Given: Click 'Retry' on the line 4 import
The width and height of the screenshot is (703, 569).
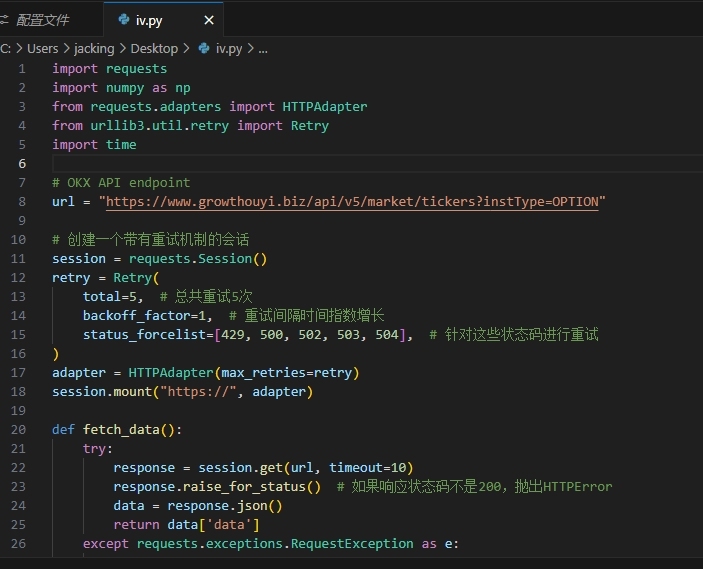Looking at the screenshot, I should click(309, 126).
